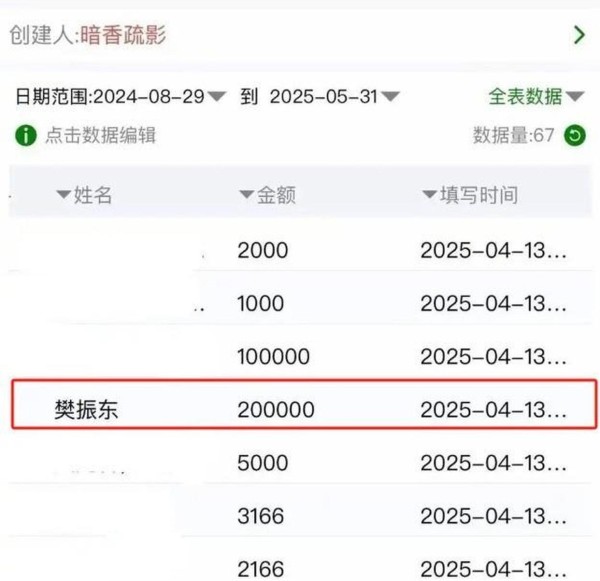Click the 100000 amount cell
This screenshot has height=581, width=600.
pos(274,356)
